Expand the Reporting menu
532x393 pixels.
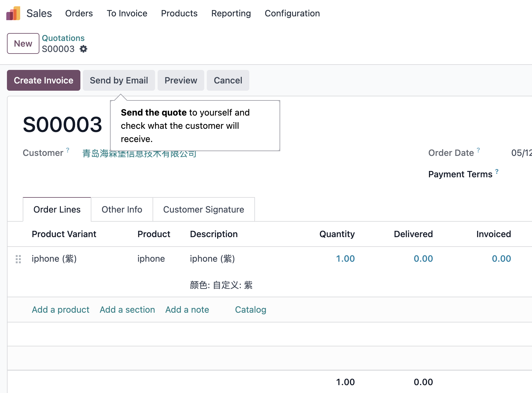pos(231,13)
